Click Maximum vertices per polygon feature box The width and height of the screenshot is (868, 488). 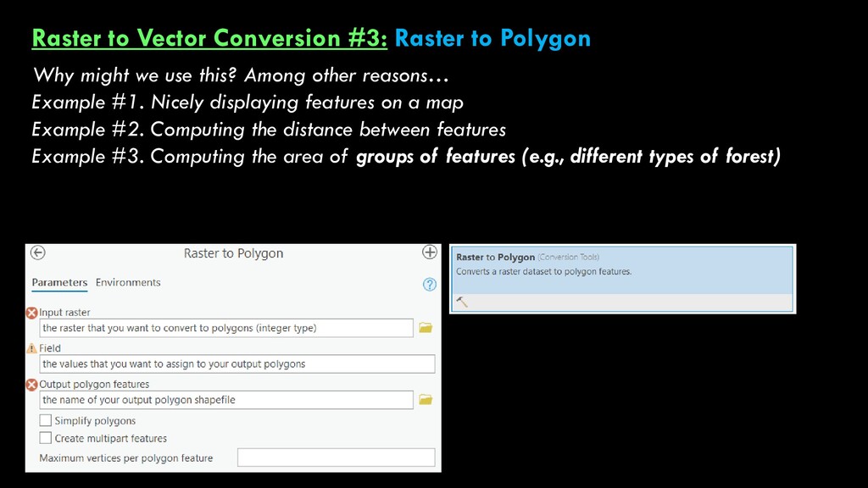point(336,457)
